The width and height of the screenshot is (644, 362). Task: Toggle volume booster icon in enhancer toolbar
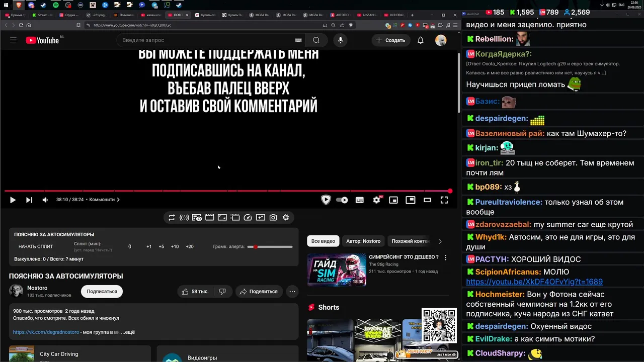pyautogui.click(x=184, y=218)
